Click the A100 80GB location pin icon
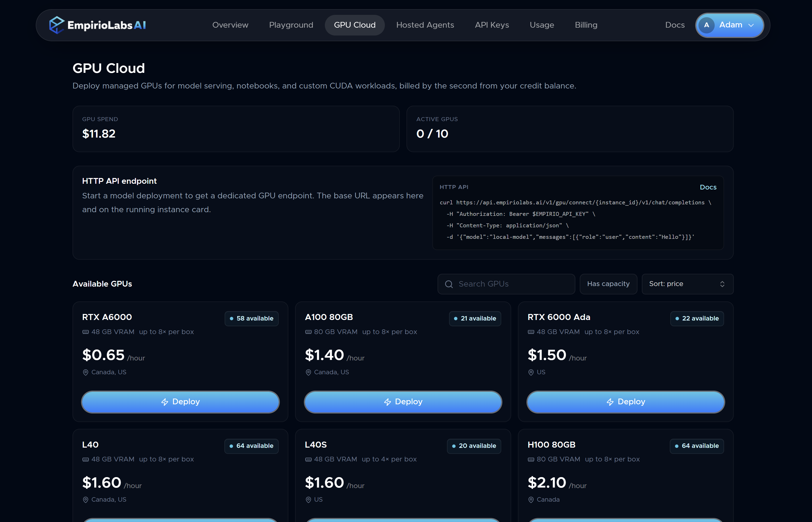Viewport: 812px width, 522px height. 308,372
